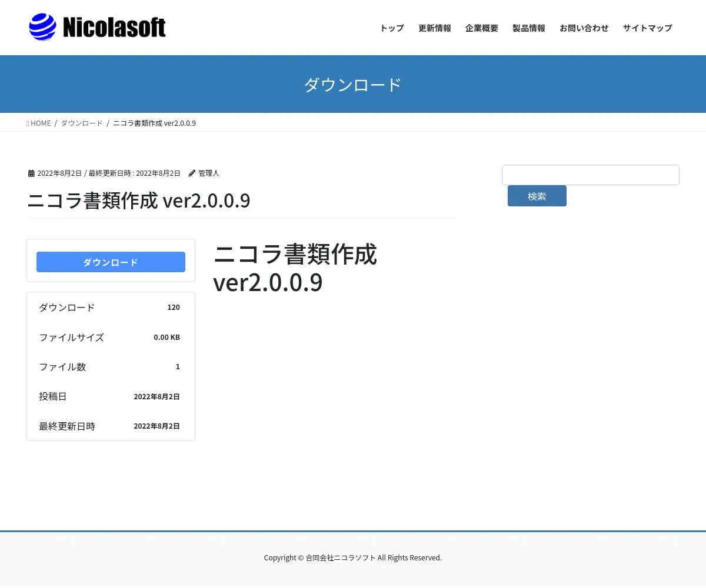The width and height of the screenshot is (706, 588).
Task: Click the ダウンロード page banner title
Action: (353, 85)
